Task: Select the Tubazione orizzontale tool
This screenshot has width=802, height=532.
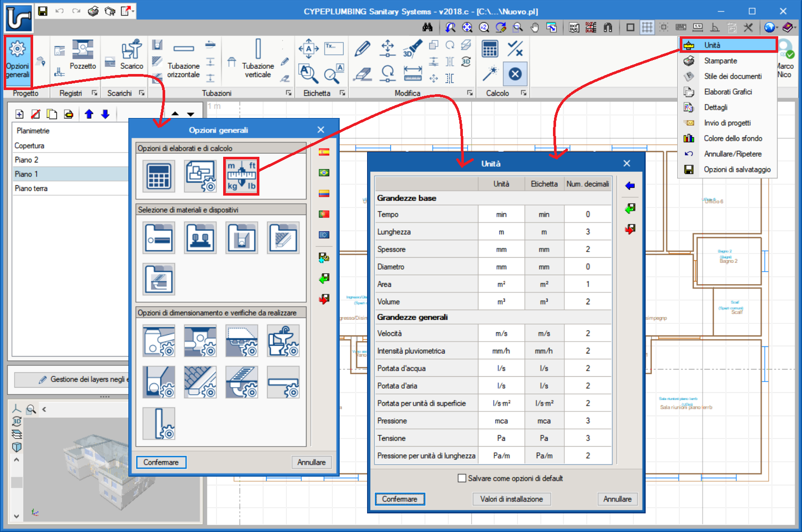Action: pos(183,60)
